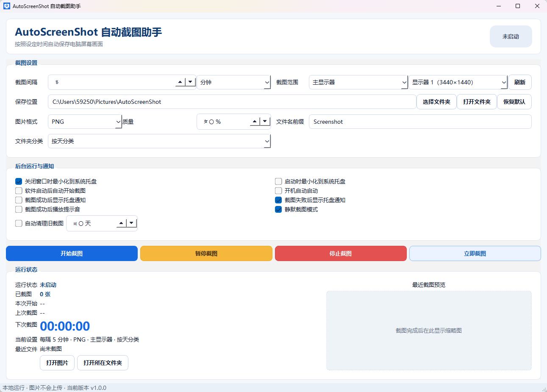Open the 按天分类 folder classification dropdown
547x392 pixels.
[x=159, y=141]
